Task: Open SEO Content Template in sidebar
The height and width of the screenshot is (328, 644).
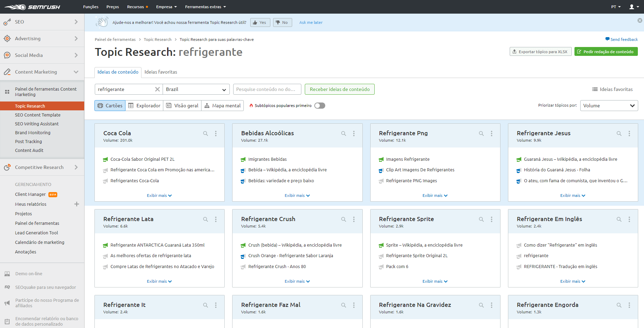Action: click(38, 115)
